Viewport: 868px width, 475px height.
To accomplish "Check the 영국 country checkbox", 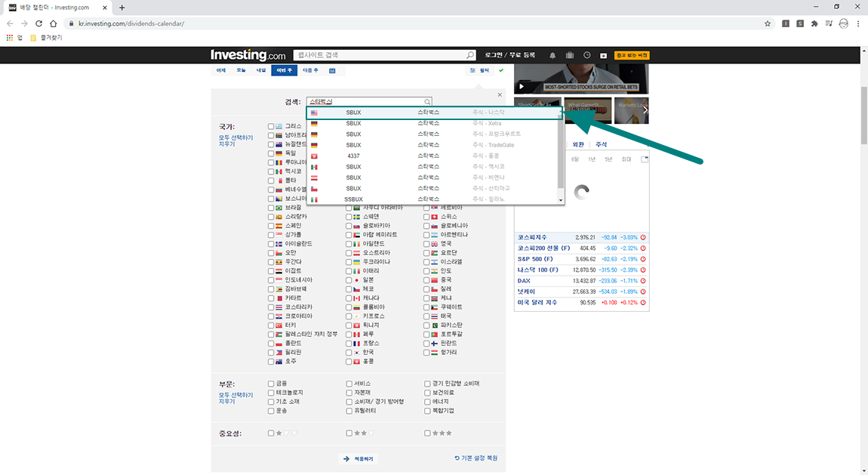I will click(x=426, y=244).
